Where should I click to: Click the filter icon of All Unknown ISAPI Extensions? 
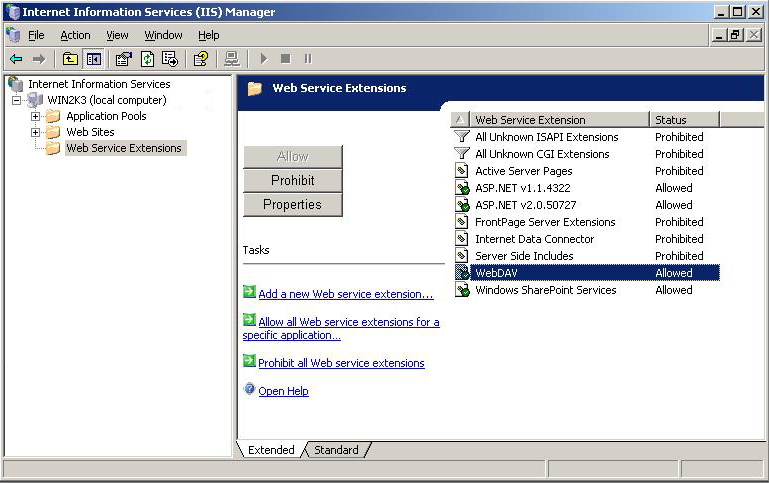461,137
